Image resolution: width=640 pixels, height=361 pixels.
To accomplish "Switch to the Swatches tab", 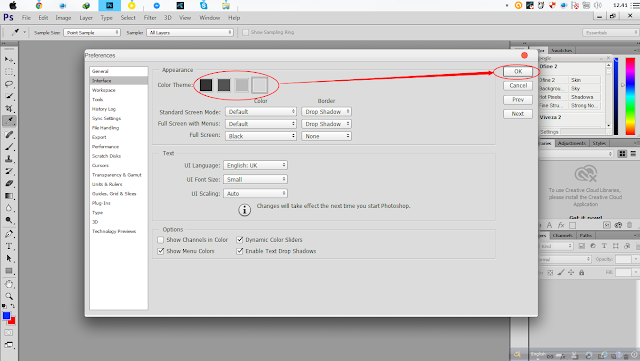I will point(561,50).
